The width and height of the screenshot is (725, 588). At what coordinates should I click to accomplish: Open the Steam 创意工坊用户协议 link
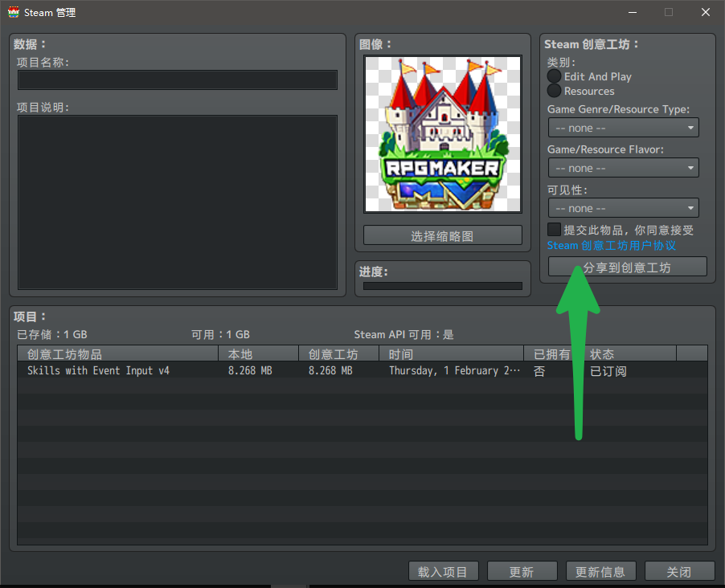pos(611,246)
